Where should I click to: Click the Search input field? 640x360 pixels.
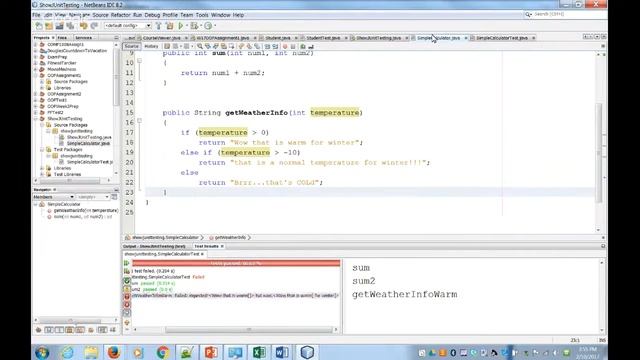click(567, 14)
